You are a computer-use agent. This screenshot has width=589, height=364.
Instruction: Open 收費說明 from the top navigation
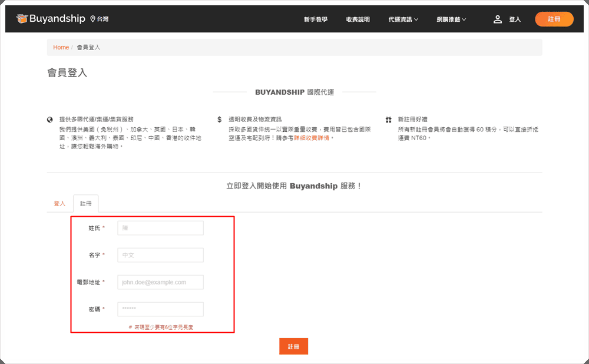[358, 18]
